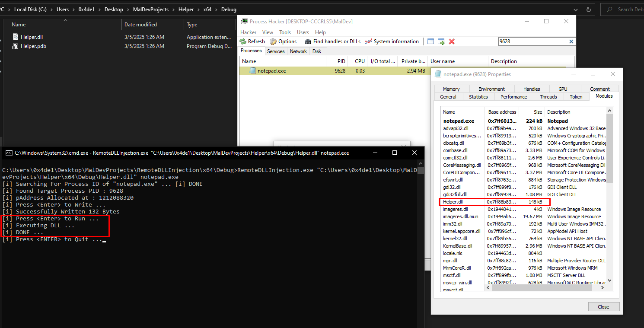
Task: Click the Refresh icon in Process Hacker
Action: 243,41
